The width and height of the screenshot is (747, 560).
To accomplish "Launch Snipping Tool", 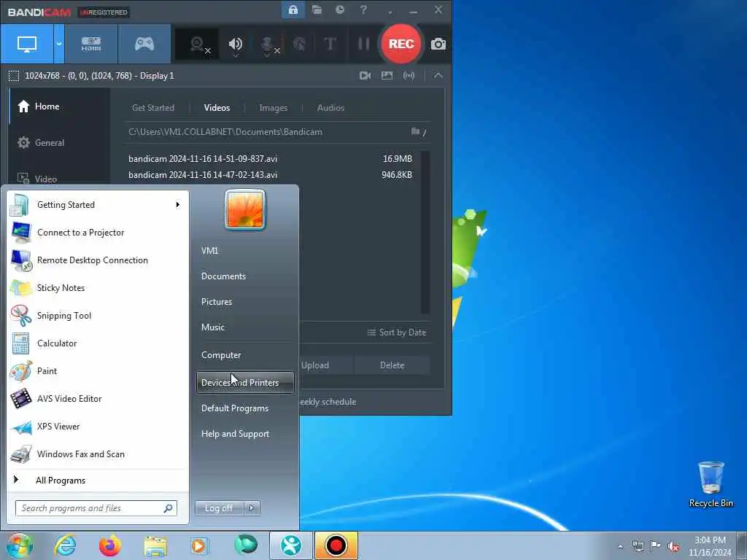I will pos(98,315).
